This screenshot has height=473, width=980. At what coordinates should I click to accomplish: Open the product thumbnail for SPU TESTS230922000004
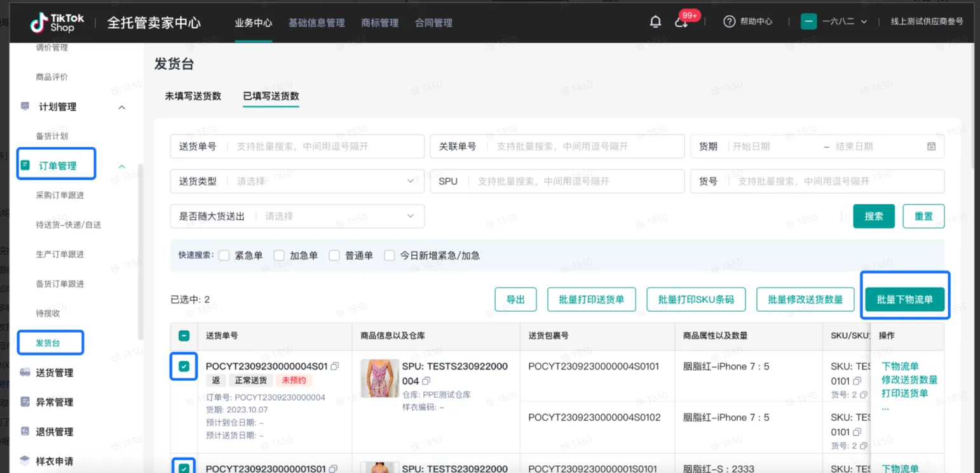(379, 378)
